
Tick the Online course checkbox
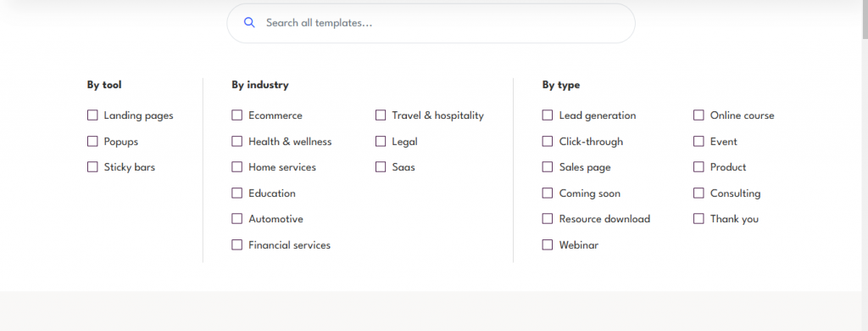(698, 115)
